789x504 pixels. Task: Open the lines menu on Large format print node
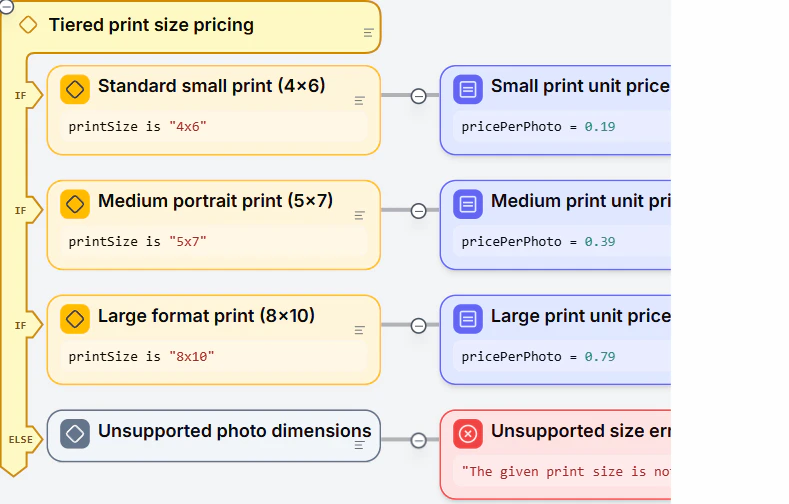[x=359, y=330]
